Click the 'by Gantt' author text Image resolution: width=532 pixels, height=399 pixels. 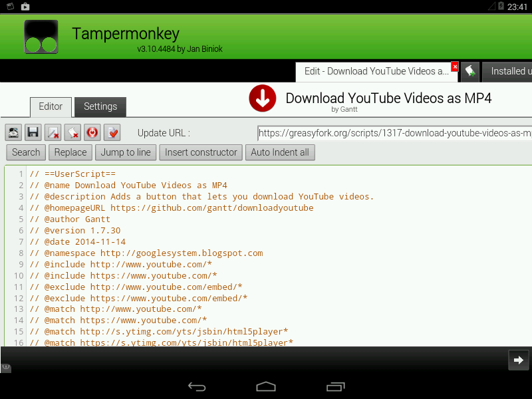(344, 109)
